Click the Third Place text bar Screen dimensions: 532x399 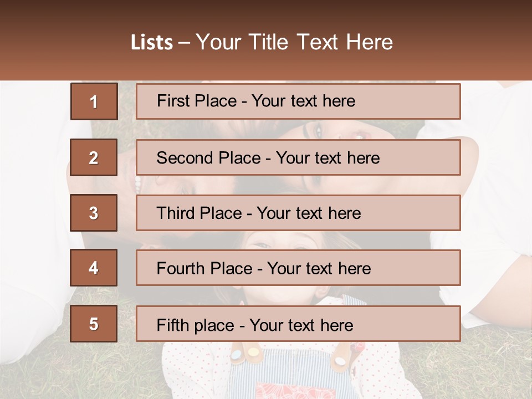(298, 213)
